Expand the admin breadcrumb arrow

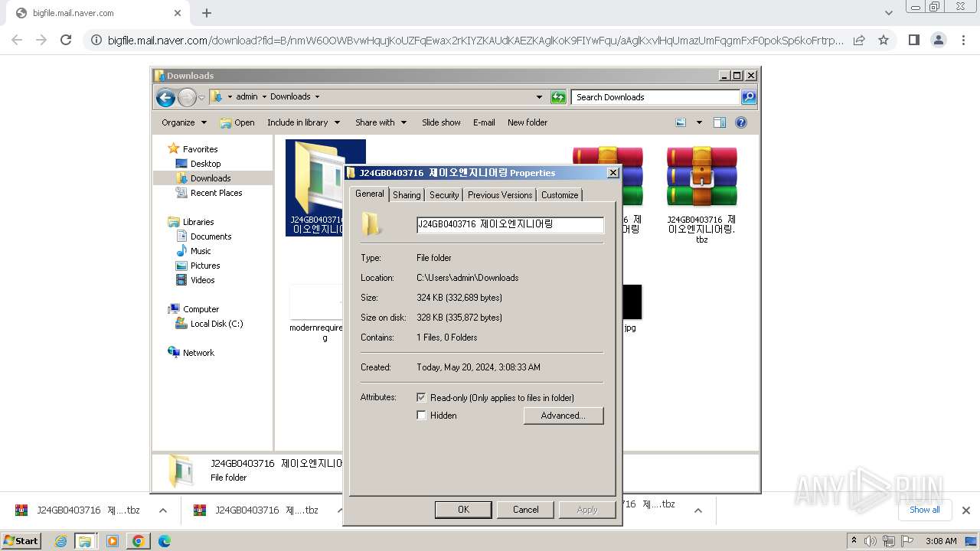coord(263,97)
